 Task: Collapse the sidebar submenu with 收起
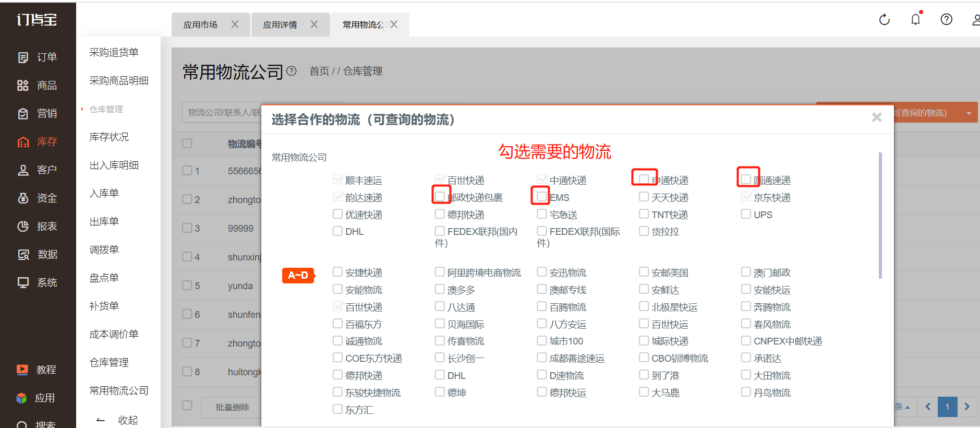tap(118, 420)
